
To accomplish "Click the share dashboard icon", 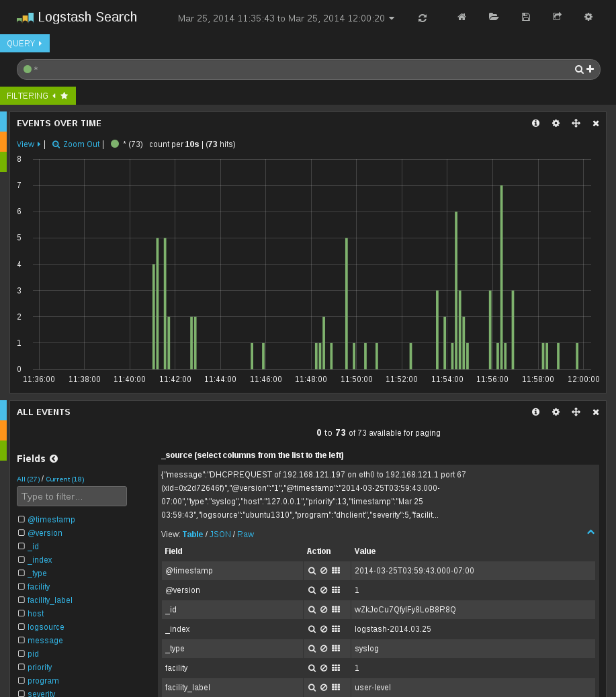I will point(557,16).
